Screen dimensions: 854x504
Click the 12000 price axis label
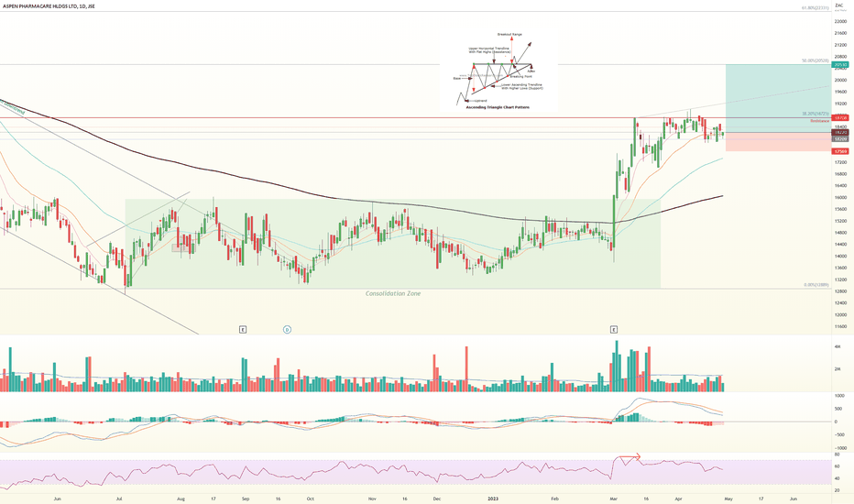pos(840,315)
